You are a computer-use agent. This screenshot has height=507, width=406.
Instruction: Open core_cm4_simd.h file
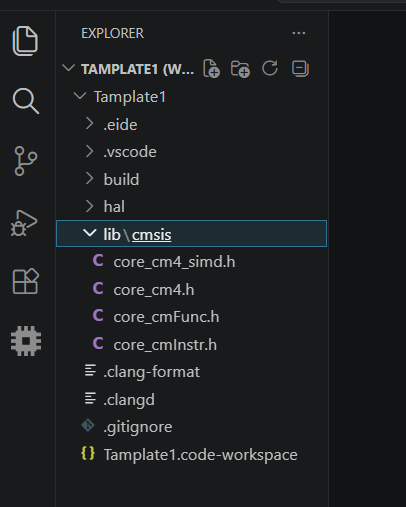[191, 261]
